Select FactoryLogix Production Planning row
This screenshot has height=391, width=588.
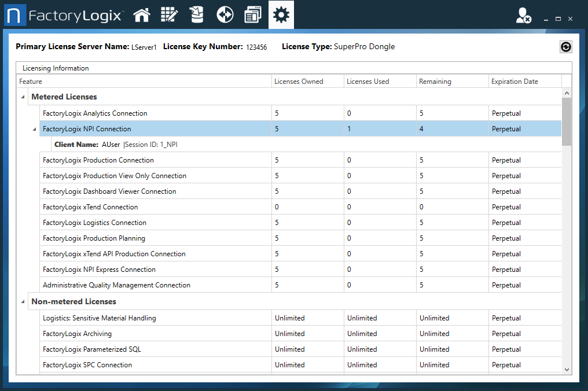[94, 238]
